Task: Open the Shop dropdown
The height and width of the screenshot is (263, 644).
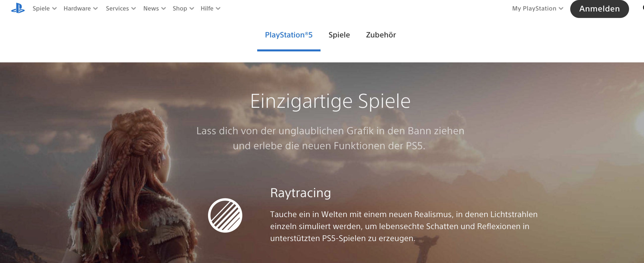Action: 183,8
